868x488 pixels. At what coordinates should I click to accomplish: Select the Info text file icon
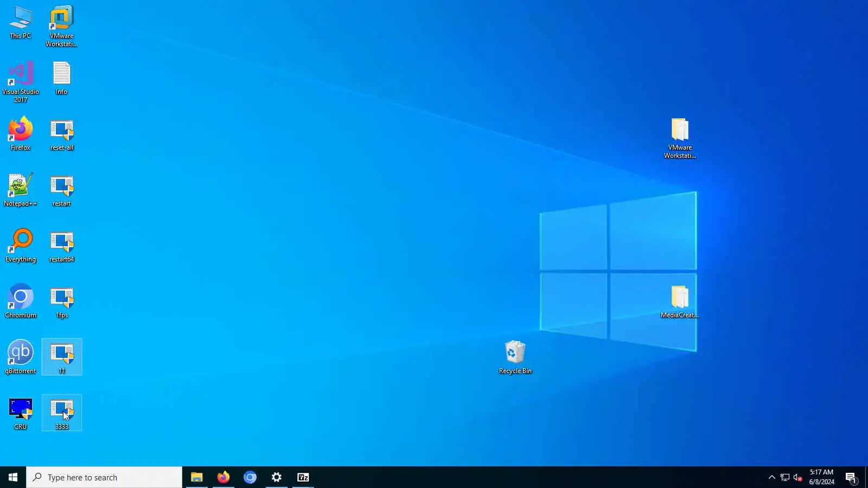[x=61, y=79]
